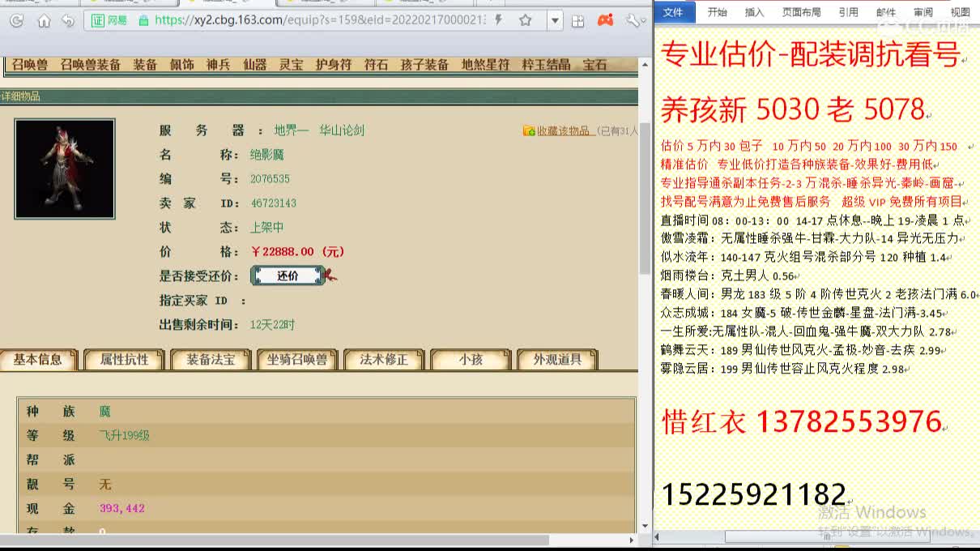
Task: Open the 灵宝 category
Action: tap(292, 65)
